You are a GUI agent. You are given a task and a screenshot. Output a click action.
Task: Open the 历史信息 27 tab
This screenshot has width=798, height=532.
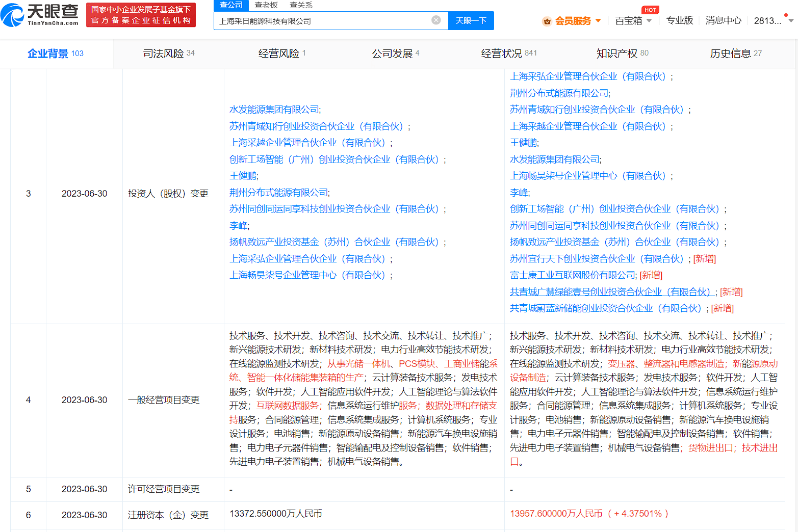[736, 54]
